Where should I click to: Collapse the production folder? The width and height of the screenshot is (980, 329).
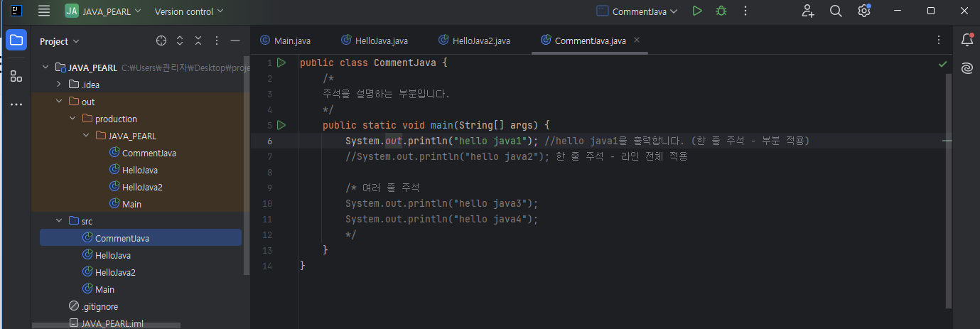pos(72,119)
